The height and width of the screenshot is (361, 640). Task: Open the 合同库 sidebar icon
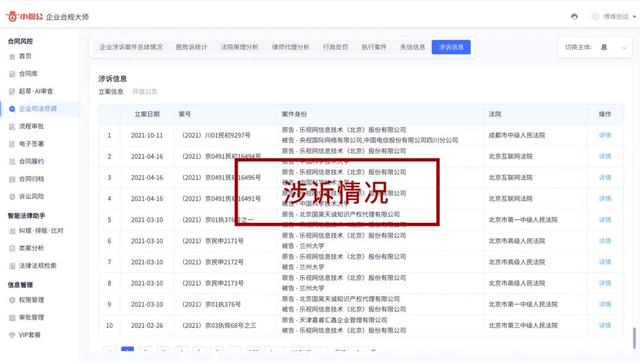(12, 74)
